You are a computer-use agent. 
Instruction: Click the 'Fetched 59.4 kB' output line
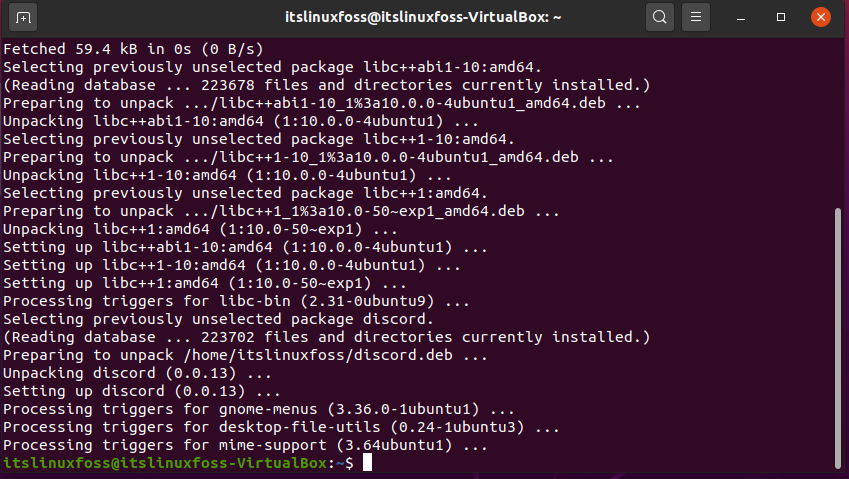click(133, 49)
